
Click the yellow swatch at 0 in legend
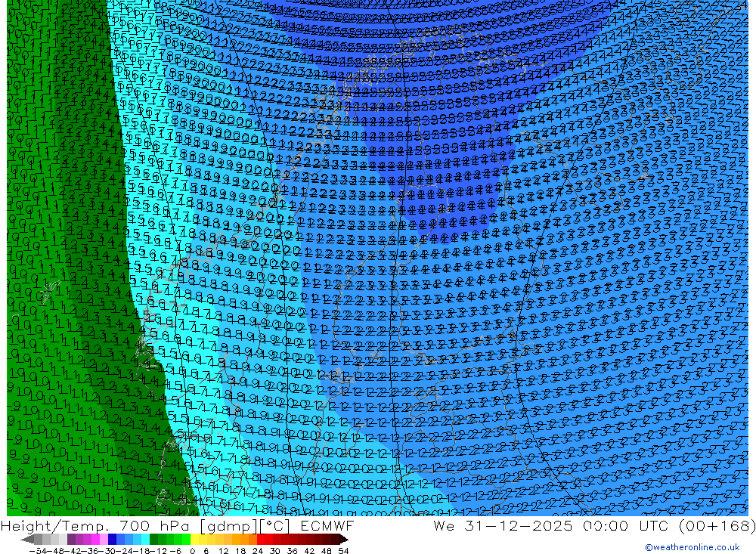[195, 540]
